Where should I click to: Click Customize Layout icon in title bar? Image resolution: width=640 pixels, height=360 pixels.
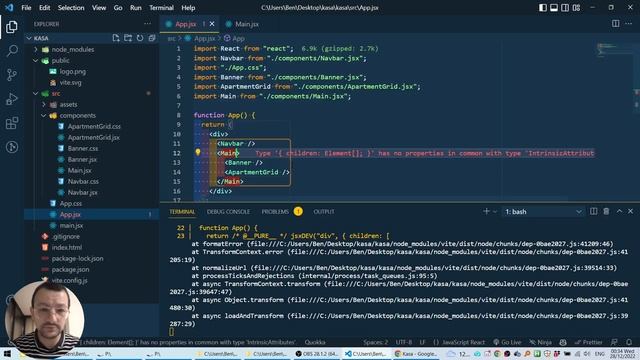[x=576, y=7]
